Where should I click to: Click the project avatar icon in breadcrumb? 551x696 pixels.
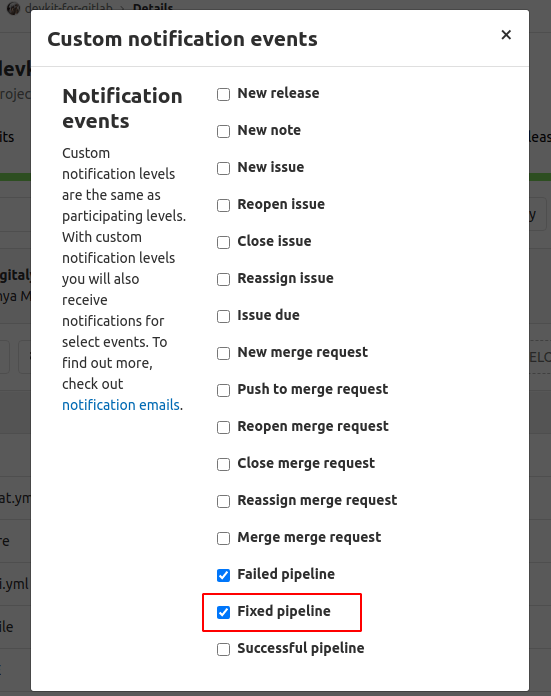click(13, 7)
